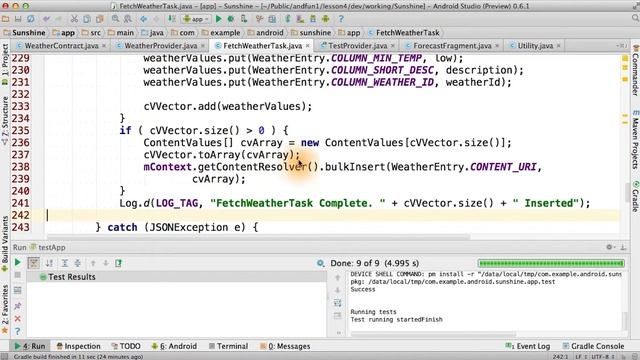Expand all test results

(x=64, y=263)
